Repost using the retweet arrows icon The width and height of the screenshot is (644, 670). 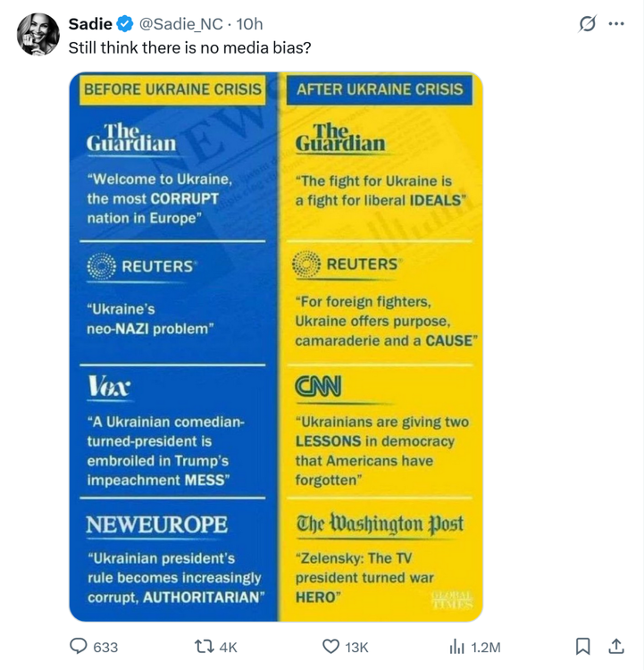pyautogui.click(x=203, y=646)
